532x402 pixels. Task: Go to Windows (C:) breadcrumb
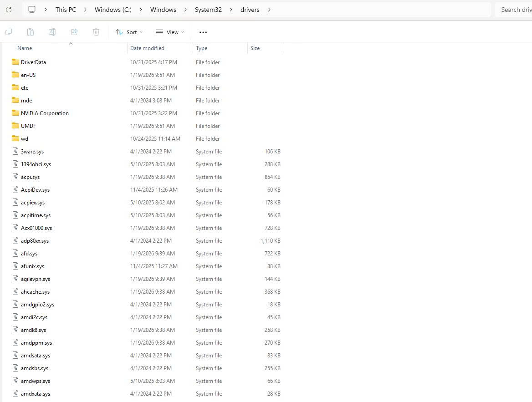113,10
